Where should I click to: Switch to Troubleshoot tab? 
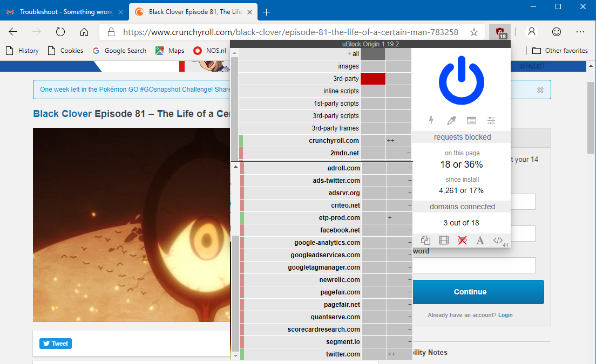pos(64,12)
